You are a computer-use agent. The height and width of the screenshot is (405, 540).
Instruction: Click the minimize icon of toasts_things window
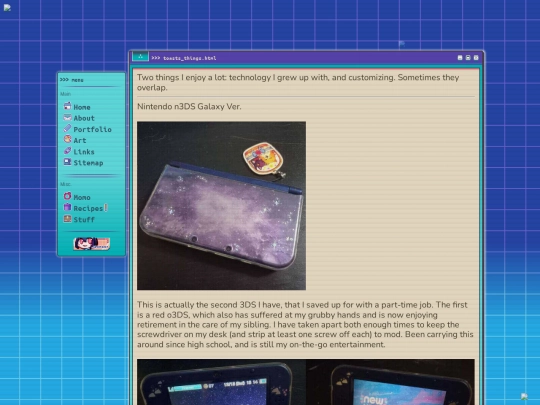tap(460, 58)
